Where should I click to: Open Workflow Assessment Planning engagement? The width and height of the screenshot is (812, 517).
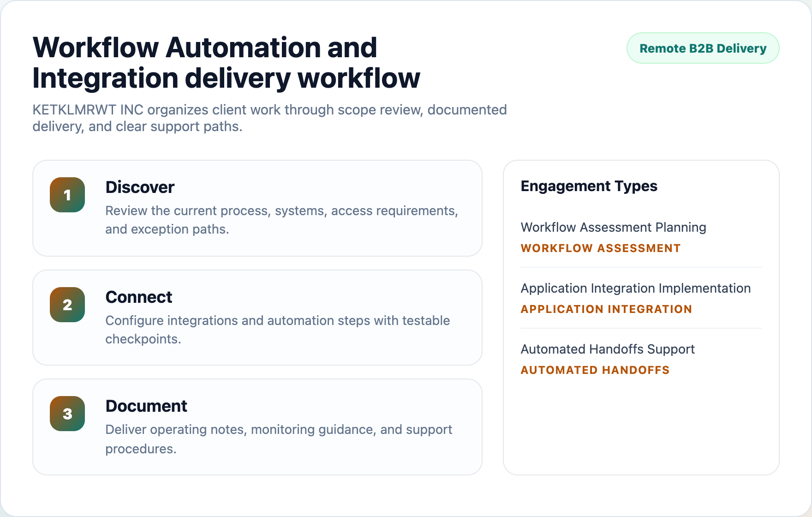tap(613, 227)
